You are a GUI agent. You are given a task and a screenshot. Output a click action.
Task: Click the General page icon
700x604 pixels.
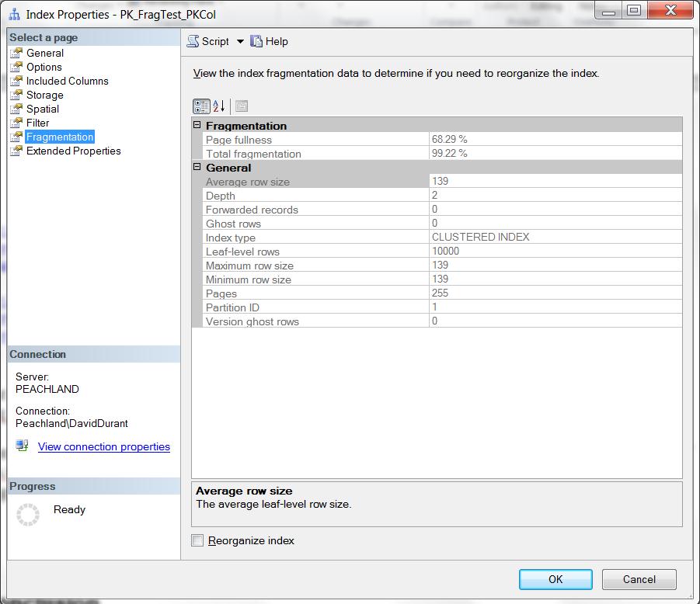(x=16, y=53)
